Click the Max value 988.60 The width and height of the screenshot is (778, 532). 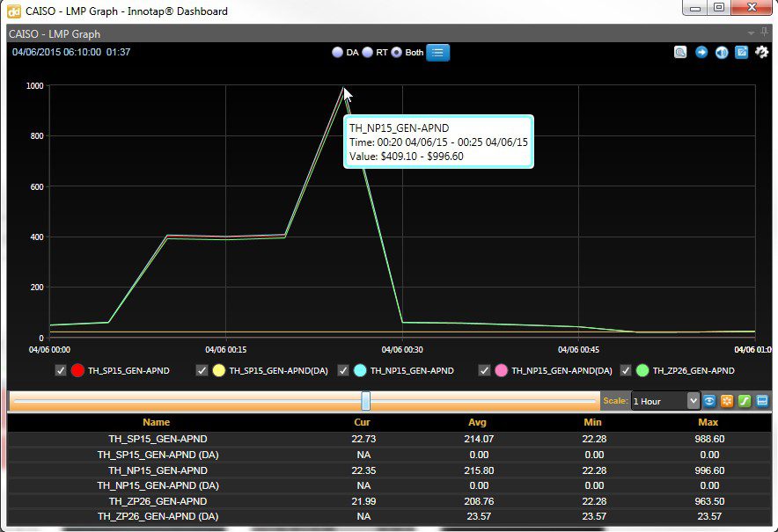[x=709, y=439]
